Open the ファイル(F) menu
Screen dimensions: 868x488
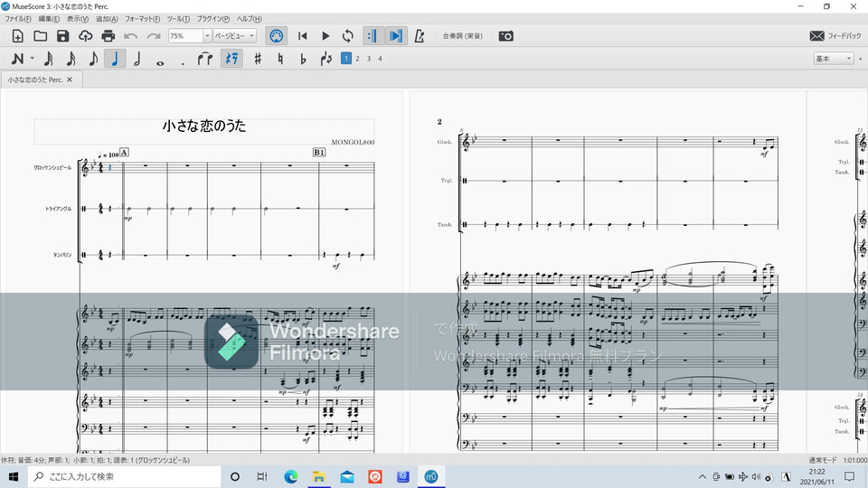18,19
